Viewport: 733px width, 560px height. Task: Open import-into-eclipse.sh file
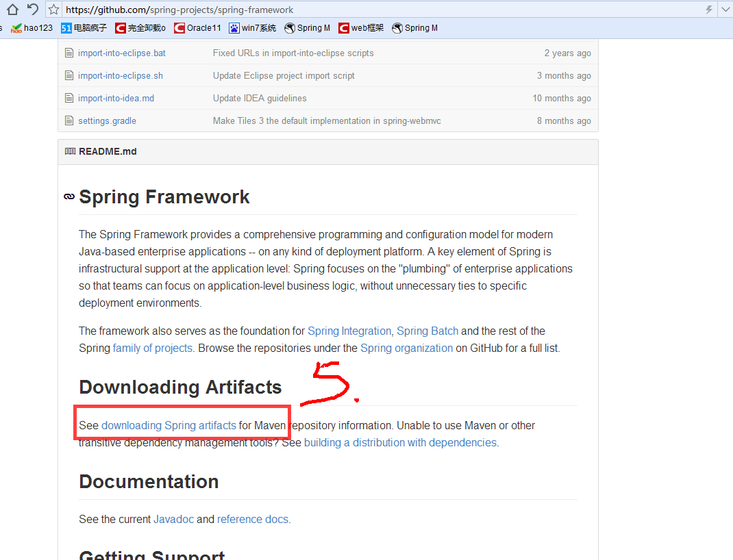121,76
